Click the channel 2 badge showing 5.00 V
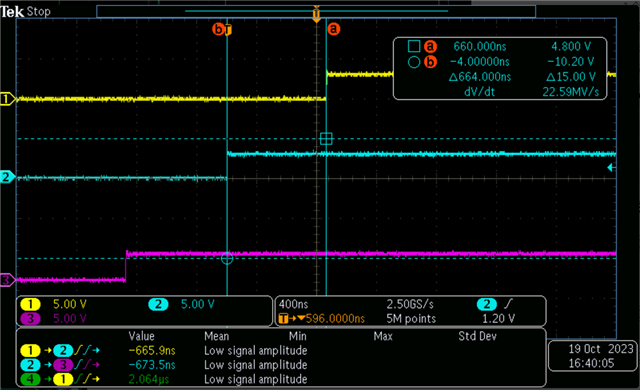640x390 pixels. (x=158, y=304)
